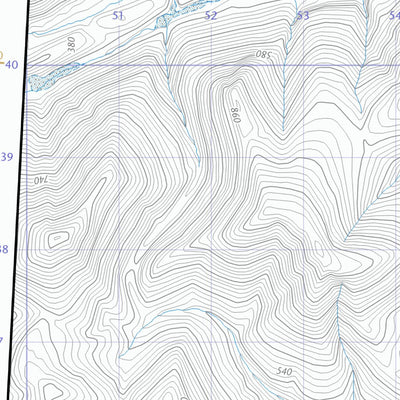Click the grid intersection of easting 53 and northing 40
This screenshot has width=400, height=400.
pos(304,65)
